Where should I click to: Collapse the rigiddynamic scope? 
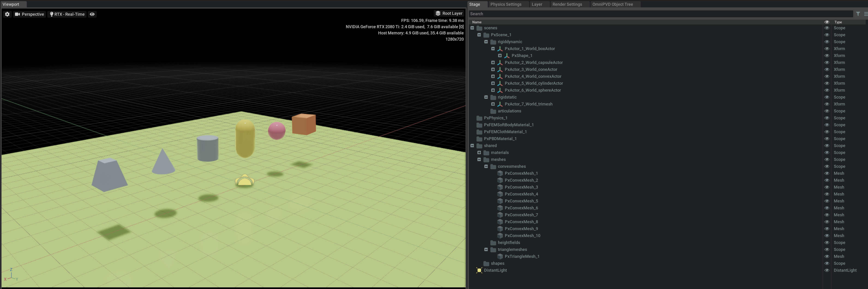[x=486, y=42]
